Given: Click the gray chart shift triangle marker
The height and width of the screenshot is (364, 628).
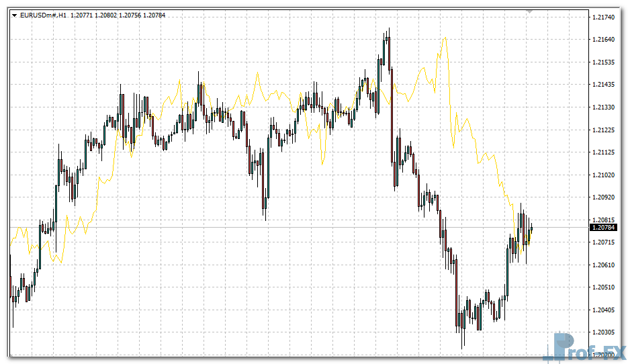Looking at the screenshot, I should (x=530, y=11).
